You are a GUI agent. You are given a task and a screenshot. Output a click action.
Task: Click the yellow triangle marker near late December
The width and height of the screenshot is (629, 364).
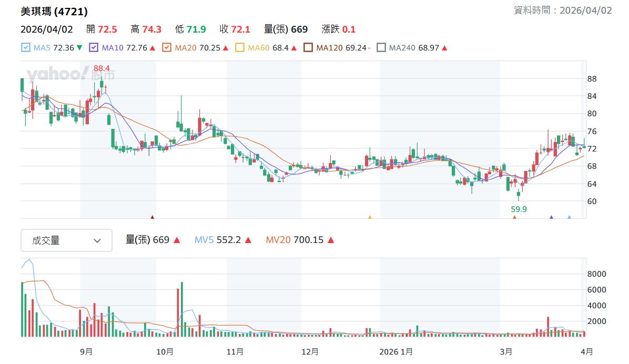(370, 217)
